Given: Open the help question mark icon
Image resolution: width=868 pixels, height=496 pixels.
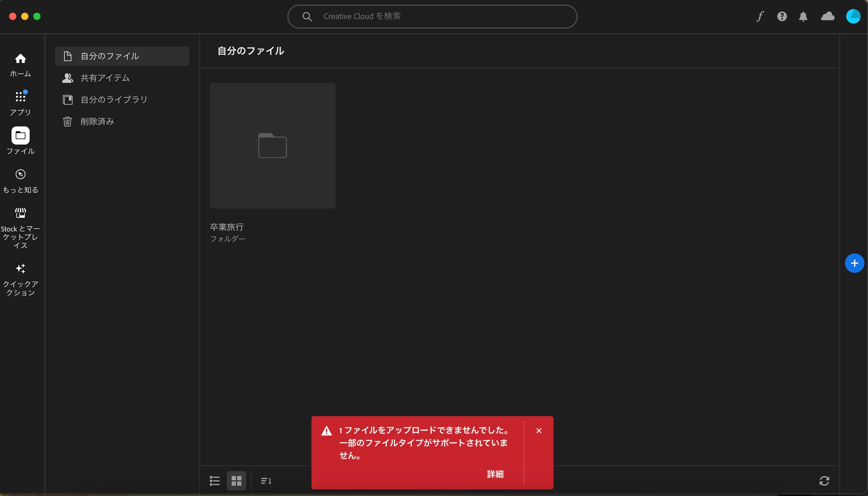Looking at the screenshot, I should pyautogui.click(x=782, y=16).
